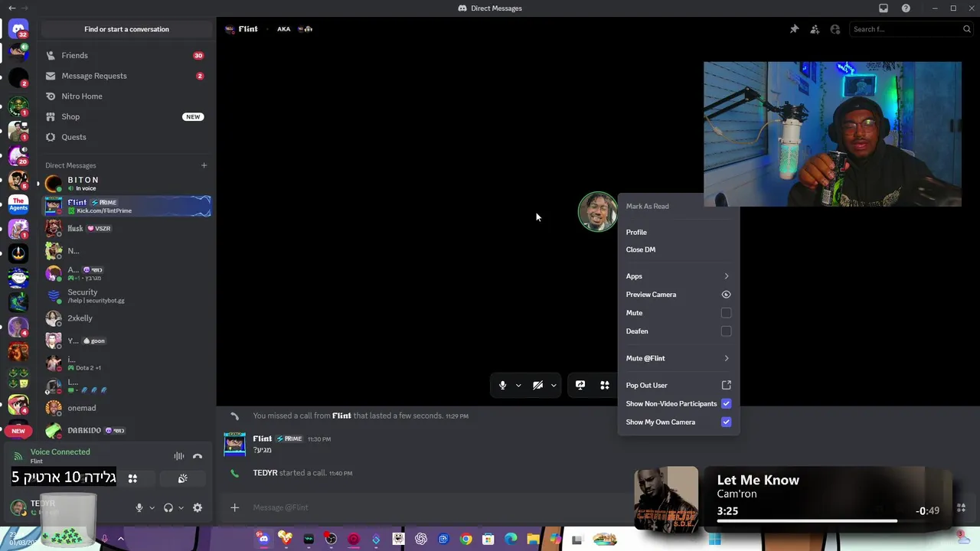Open the help question-mark icon
This screenshot has width=980, height=551.
tap(906, 8)
